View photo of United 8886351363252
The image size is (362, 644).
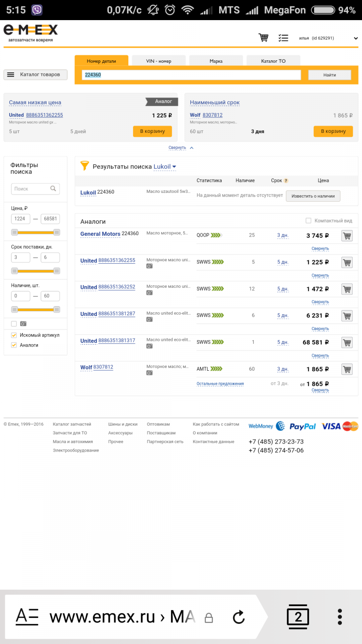150,293
